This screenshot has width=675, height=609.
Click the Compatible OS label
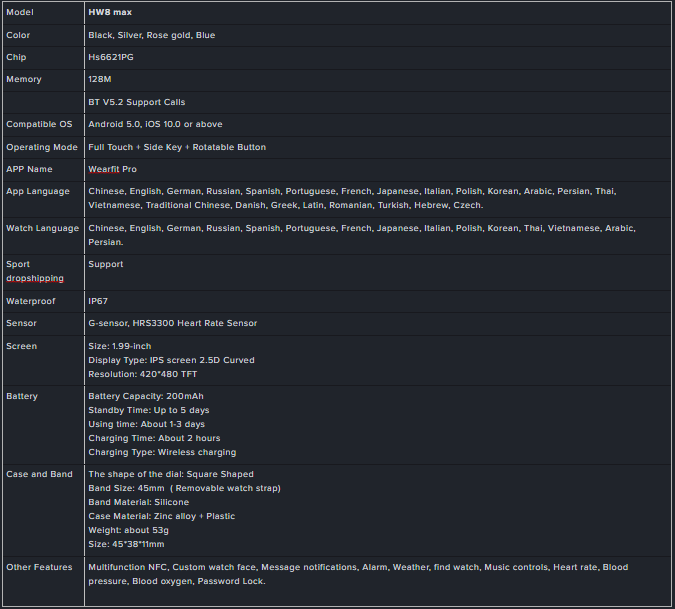[38, 124]
